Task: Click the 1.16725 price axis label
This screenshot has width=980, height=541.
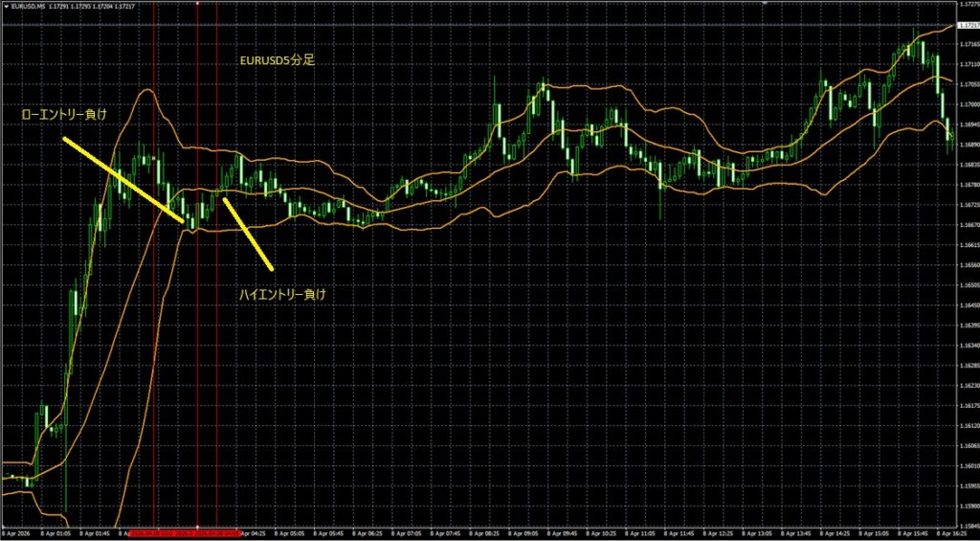Action: pos(969,205)
